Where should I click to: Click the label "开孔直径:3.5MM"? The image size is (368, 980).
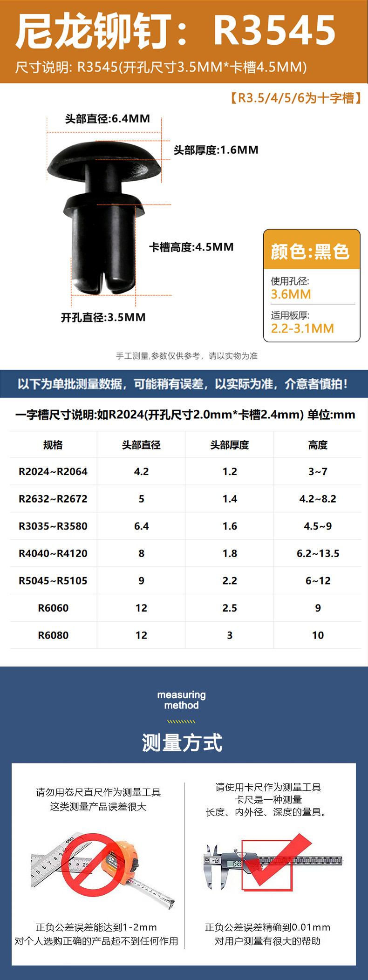click(103, 317)
